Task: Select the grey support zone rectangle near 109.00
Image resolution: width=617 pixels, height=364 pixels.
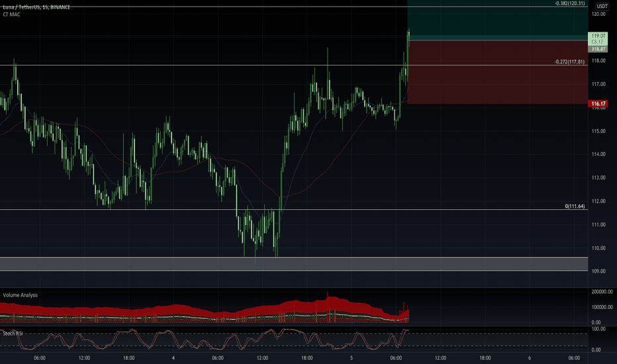Action: (294, 263)
